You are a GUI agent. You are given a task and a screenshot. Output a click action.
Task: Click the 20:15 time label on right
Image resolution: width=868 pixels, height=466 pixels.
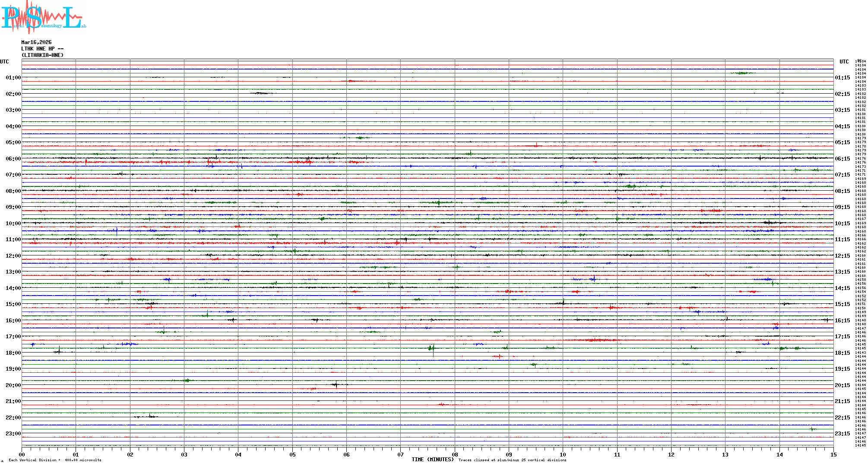(842, 385)
